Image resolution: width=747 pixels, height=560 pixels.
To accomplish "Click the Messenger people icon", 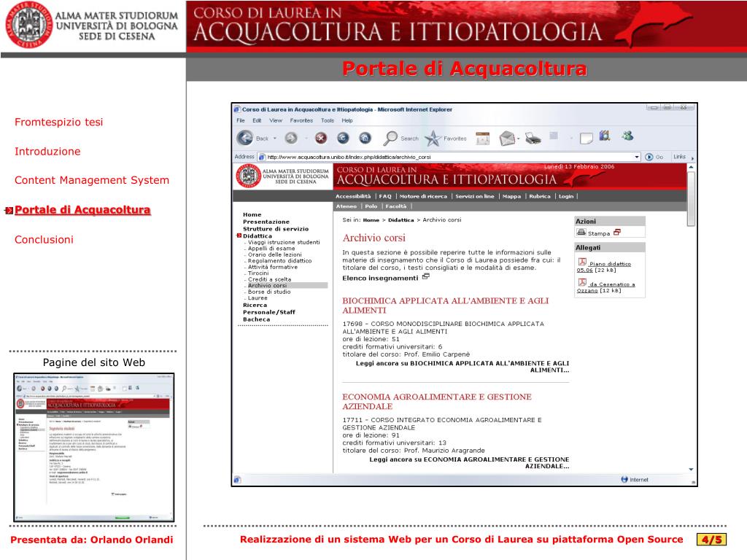I will pos(627,136).
